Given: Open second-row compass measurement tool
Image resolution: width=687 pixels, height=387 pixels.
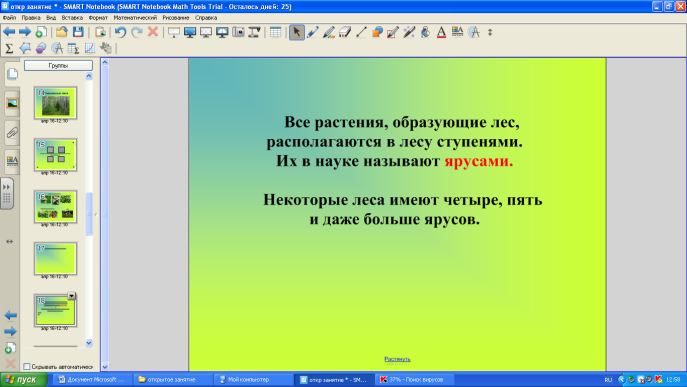Looking at the screenshot, I should 57,48.
